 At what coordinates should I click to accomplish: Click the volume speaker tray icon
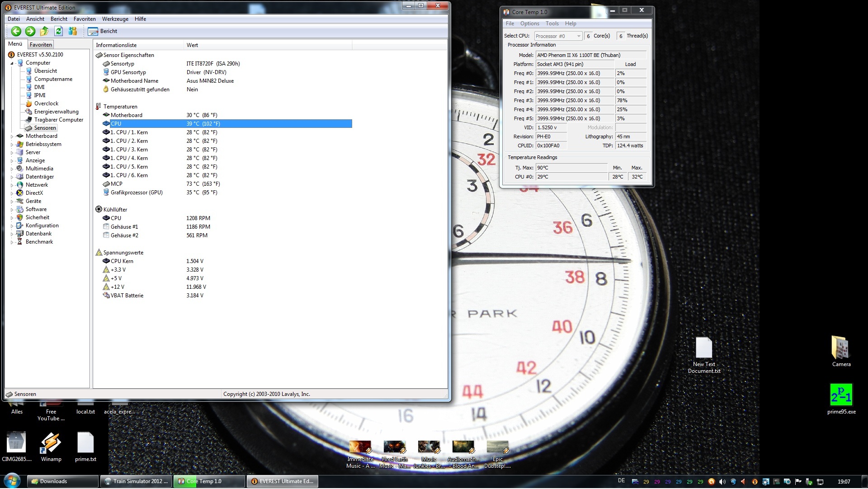tap(722, 482)
